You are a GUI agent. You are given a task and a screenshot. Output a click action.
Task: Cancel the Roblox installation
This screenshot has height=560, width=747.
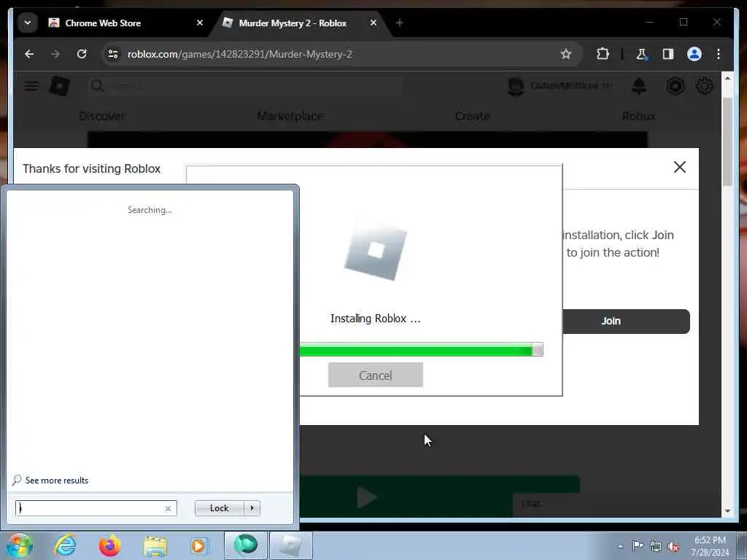tap(376, 375)
